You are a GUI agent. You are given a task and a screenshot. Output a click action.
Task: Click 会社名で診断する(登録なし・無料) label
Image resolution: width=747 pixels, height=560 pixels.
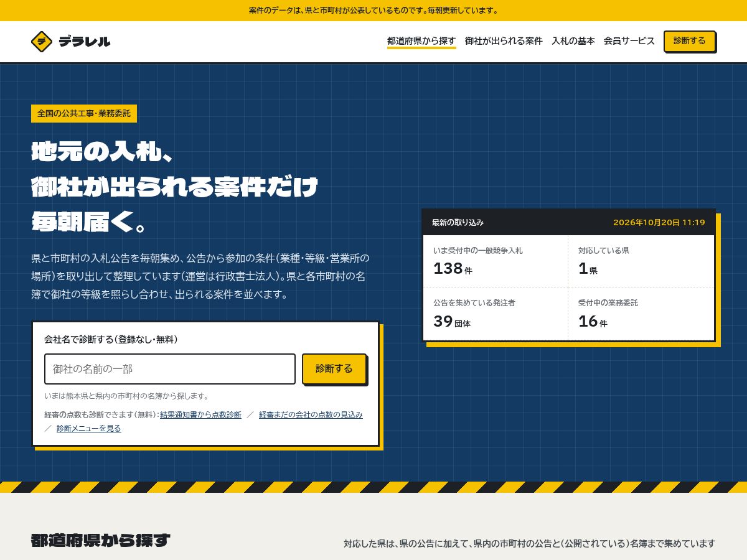pos(111,340)
